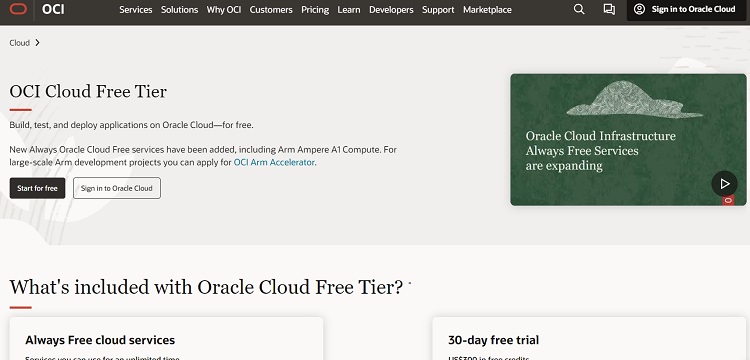Open the chat contact icon
This screenshot has height=360, width=750.
609,10
